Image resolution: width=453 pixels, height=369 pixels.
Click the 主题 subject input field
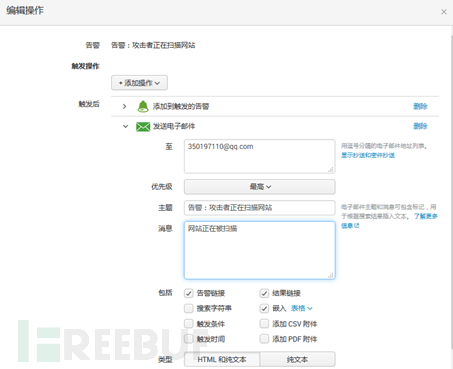click(x=260, y=208)
